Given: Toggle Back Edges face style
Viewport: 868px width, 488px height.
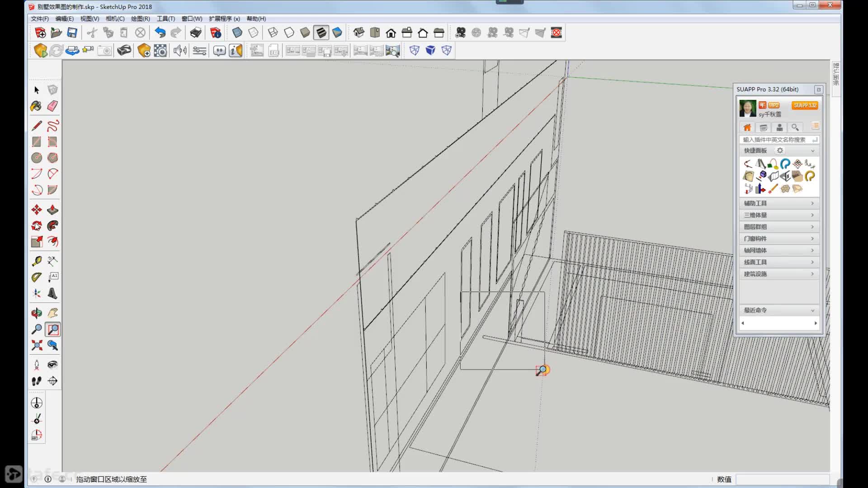Looking at the screenshot, I should click(253, 33).
